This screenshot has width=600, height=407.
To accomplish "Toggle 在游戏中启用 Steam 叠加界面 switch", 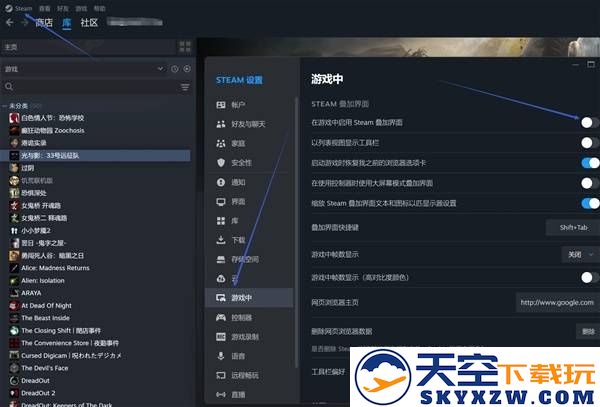I will coord(590,122).
